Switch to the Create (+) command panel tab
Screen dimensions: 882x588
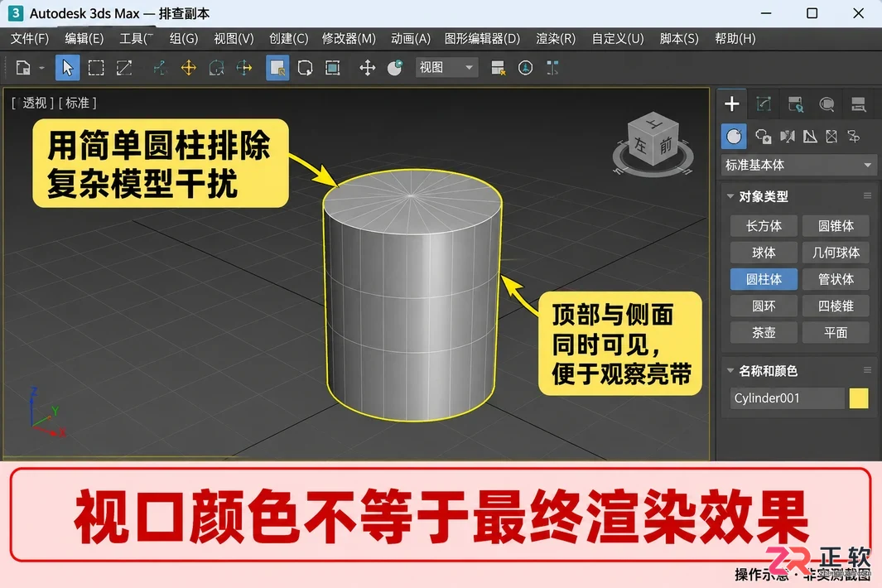[x=732, y=104]
